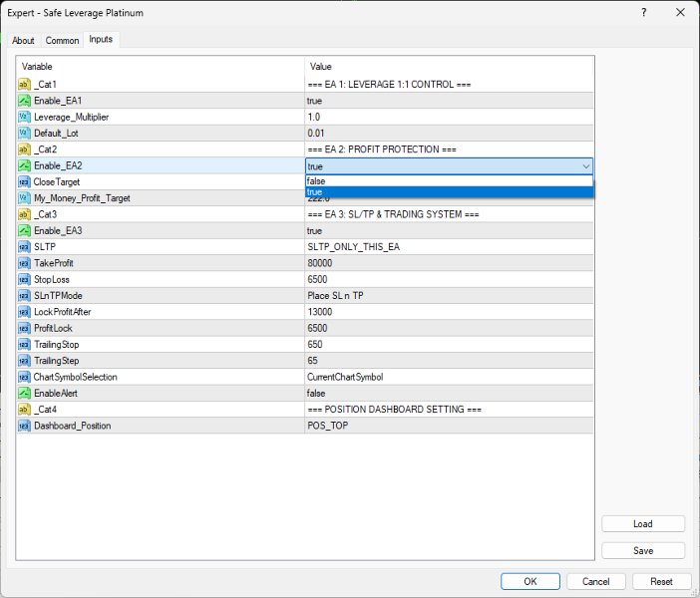
Task: Click the boolean icon next to Enable_EA1
Action: click(24, 101)
